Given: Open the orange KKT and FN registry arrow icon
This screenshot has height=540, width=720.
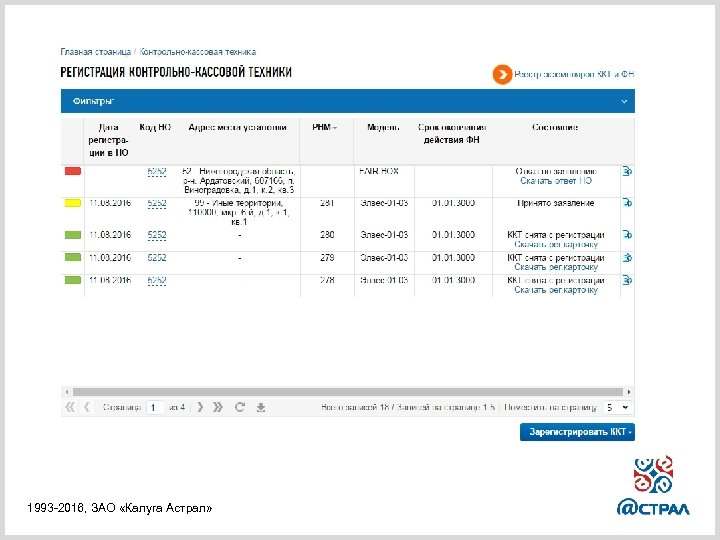Looking at the screenshot, I should click(x=502, y=74).
